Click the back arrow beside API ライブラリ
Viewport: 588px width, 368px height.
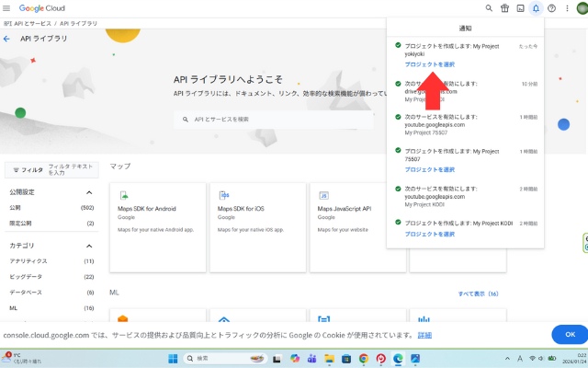point(7,40)
